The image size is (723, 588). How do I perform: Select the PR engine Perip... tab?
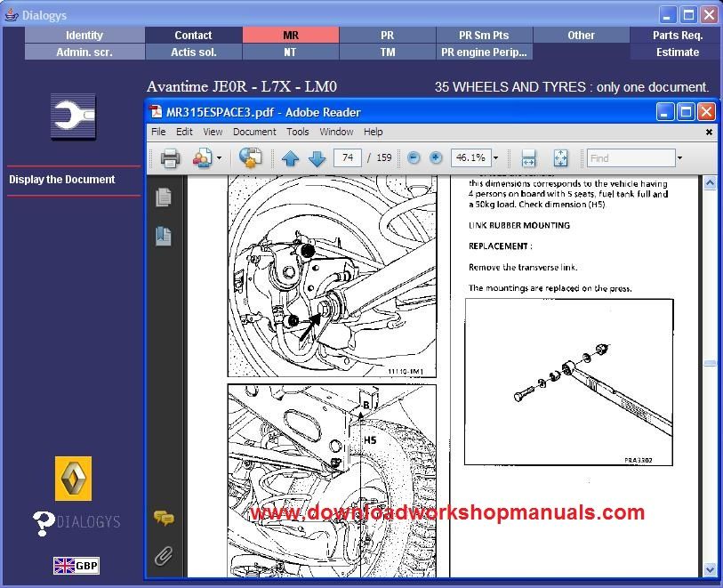pyautogui.click(x=484, y=52)
